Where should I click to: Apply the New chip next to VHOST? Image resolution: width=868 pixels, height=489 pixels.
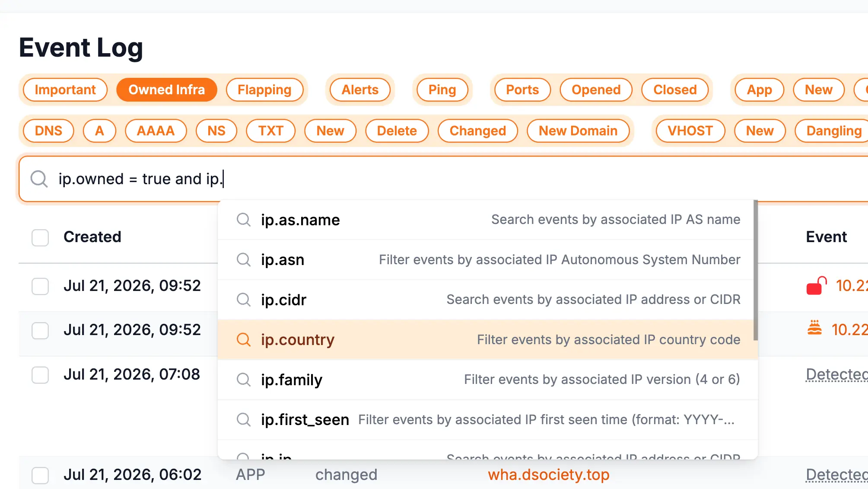tap(760, 131)
